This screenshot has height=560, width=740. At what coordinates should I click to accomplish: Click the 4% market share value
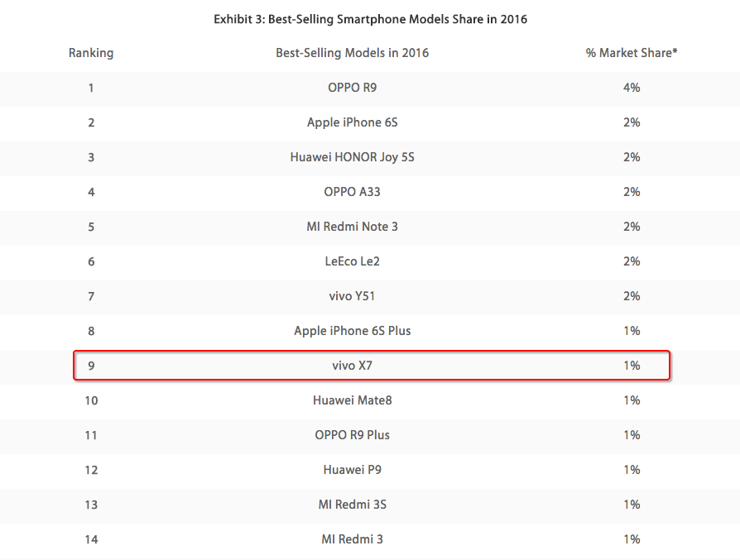point(632,88)
